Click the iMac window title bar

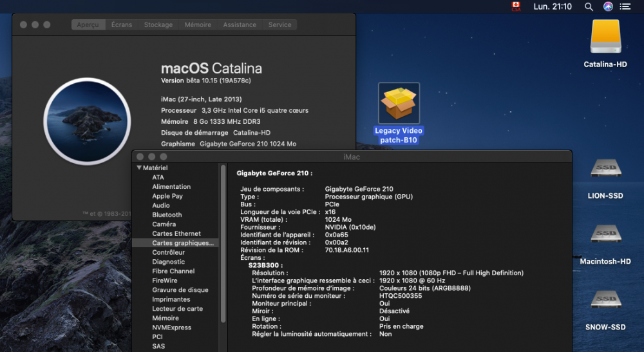click(352, 157)
